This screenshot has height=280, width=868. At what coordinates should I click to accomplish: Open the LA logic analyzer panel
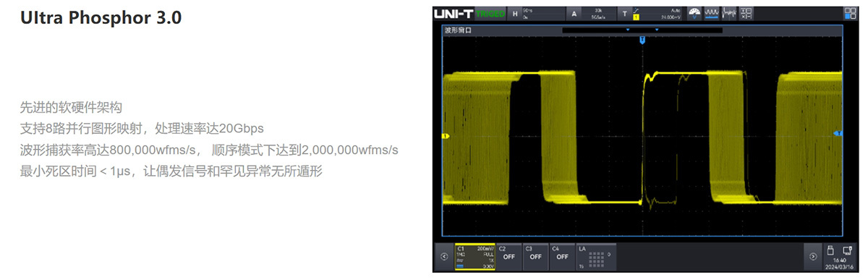point(597,256)
